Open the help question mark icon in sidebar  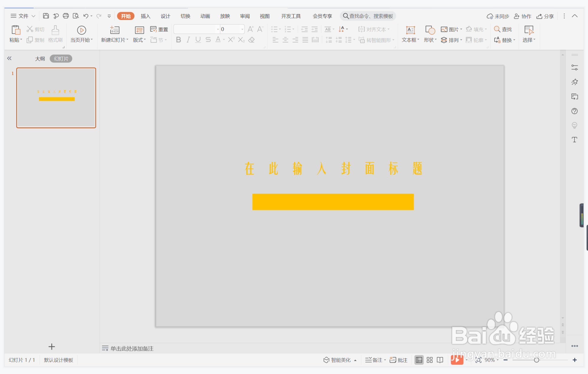point(574,111)
